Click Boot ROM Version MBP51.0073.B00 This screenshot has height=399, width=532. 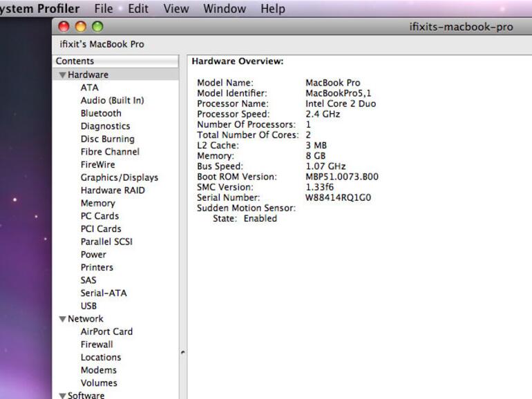342,177
